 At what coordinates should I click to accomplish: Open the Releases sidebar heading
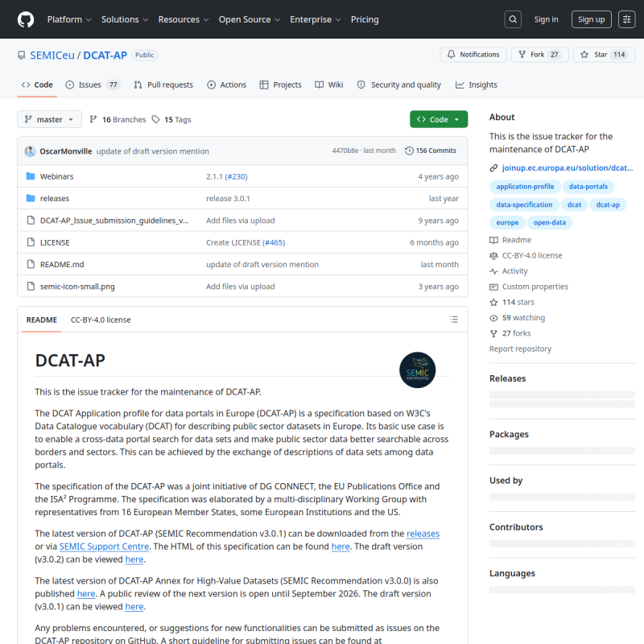click(507, 378)
